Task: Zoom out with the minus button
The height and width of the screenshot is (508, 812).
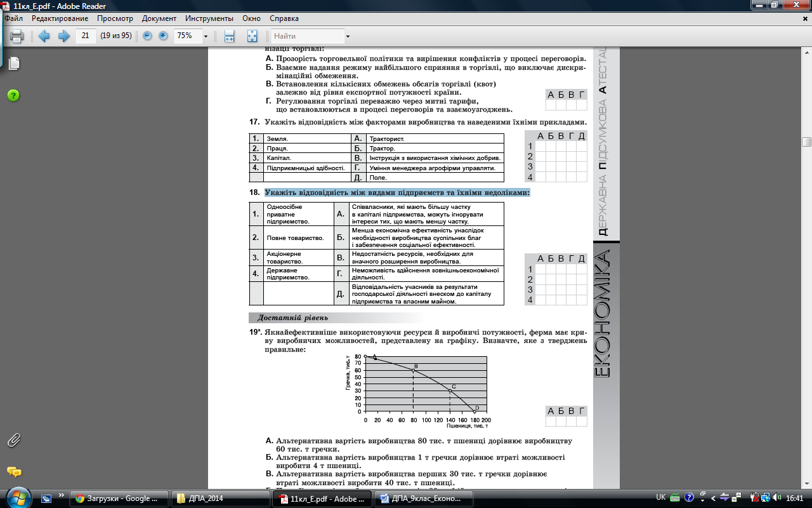Action: pyautogui.click(x=147, y=36)
